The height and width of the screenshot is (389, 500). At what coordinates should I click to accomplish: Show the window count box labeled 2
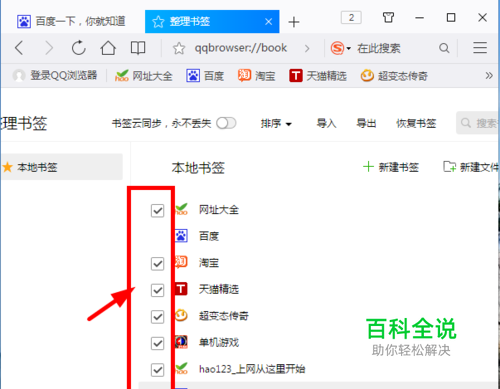click(x=351, y=17)
